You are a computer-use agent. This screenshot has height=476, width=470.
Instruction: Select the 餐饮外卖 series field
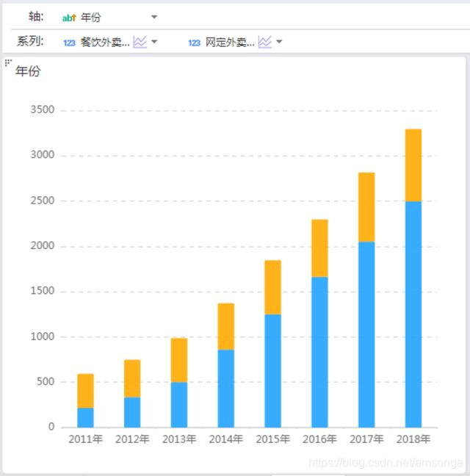(x=105, y=42)
